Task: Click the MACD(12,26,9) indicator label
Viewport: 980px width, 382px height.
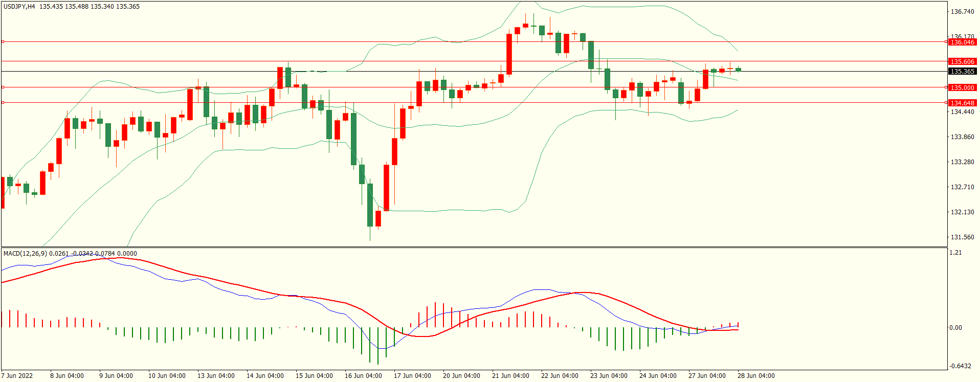Action: click(x=25, y=254)
